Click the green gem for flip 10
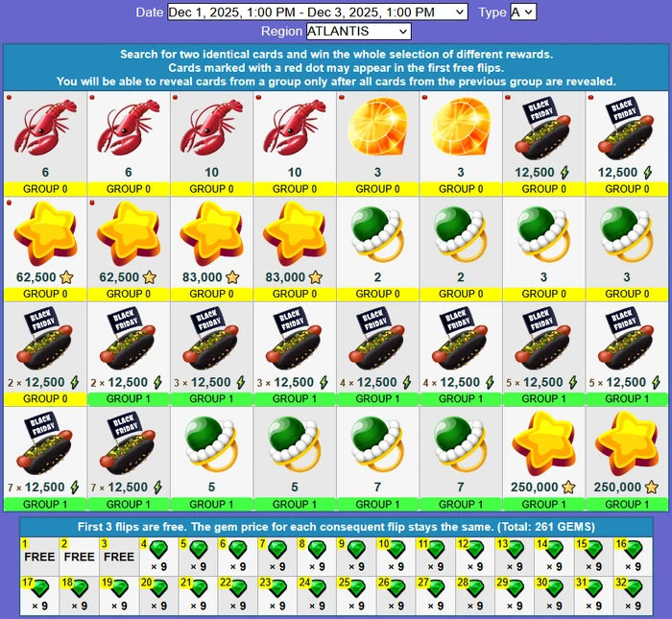Screen dimensions: 672x619 [x=396, y=549]
